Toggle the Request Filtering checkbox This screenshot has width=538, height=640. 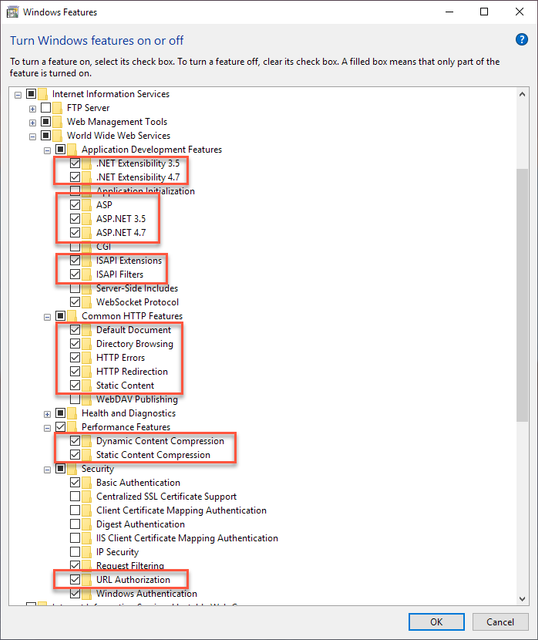[x=75, y=565]
